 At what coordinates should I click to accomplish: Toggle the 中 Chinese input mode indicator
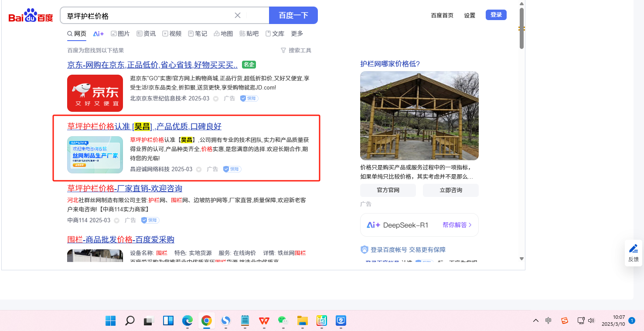[x=549, y=321]
